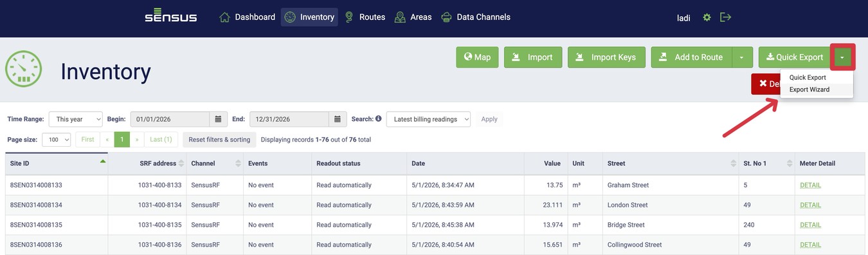Select page 1

(122, 140)
